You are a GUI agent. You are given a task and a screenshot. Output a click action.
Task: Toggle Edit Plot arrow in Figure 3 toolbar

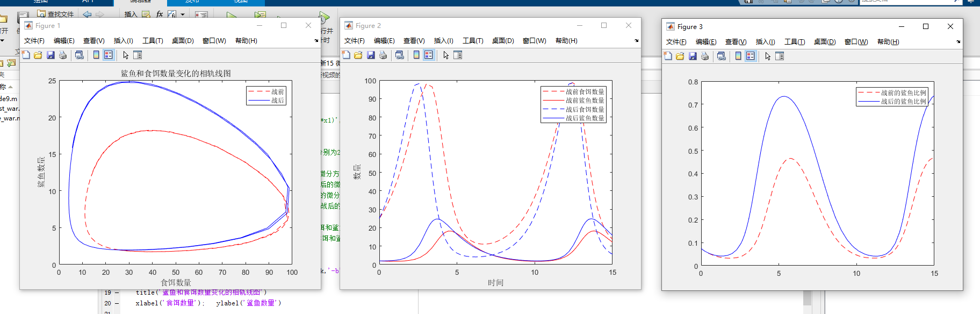[x=768, y=56]
